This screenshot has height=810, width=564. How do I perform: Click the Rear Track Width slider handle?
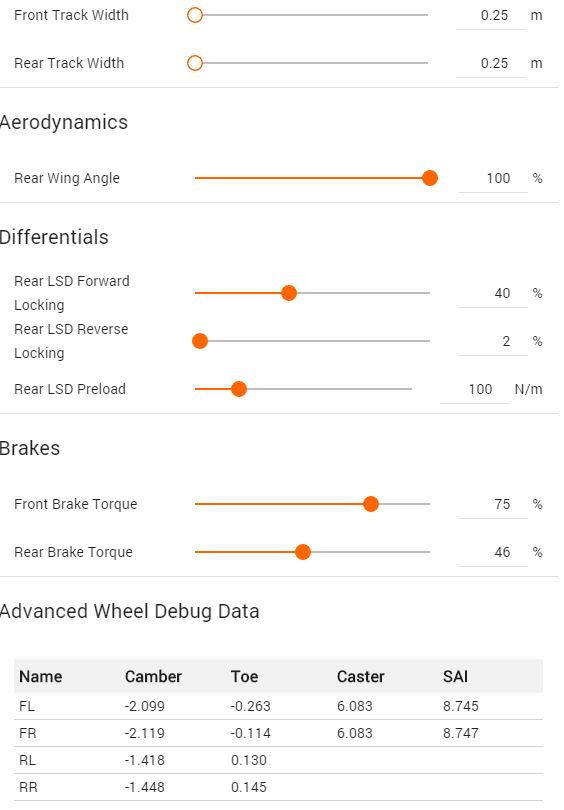[x=195, y=63]
